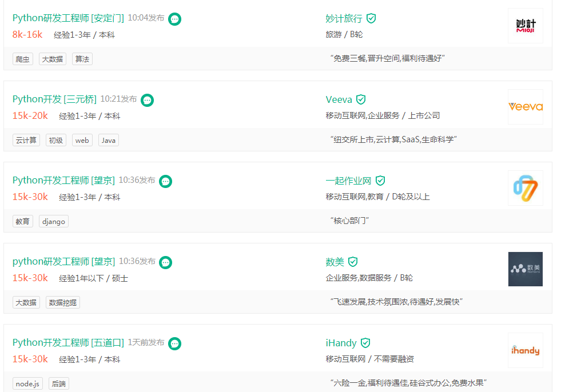Click the verified shield next to iHandy
This screenshot has width=569, height=392.
365,343
